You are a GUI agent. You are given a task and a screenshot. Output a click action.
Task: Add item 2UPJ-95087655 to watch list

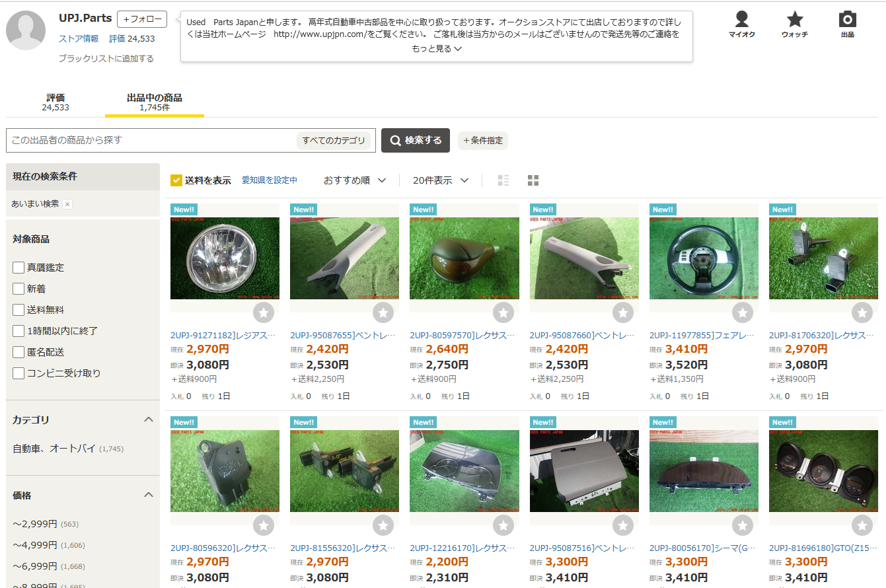383,312
